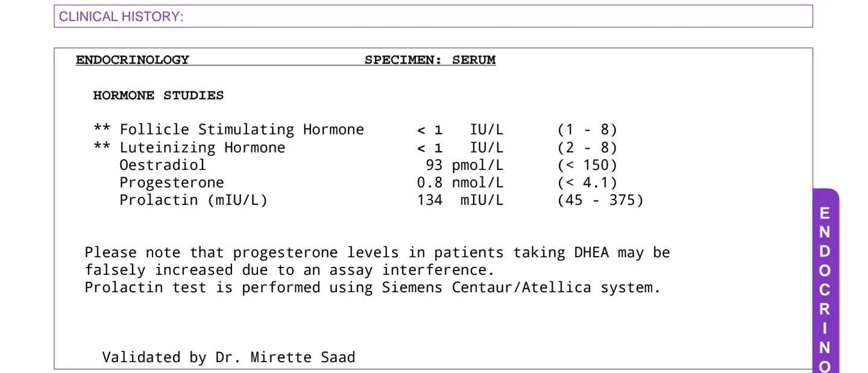Select the Oestradiol test name
Screen dimensions: 868x373
click(x=163, y=165)
